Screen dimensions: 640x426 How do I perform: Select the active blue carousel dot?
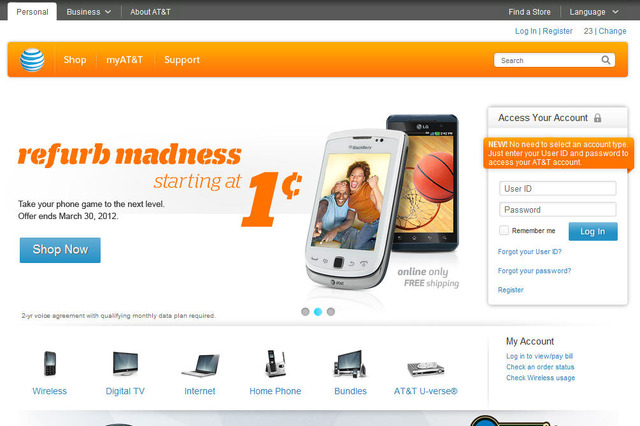click(x=318, y=312)
